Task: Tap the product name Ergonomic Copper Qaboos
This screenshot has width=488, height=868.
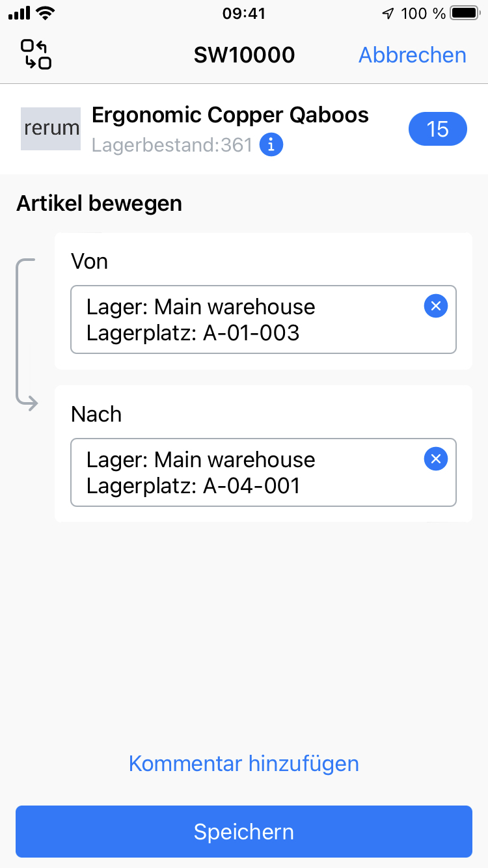Action: click(x=230, y=115)
